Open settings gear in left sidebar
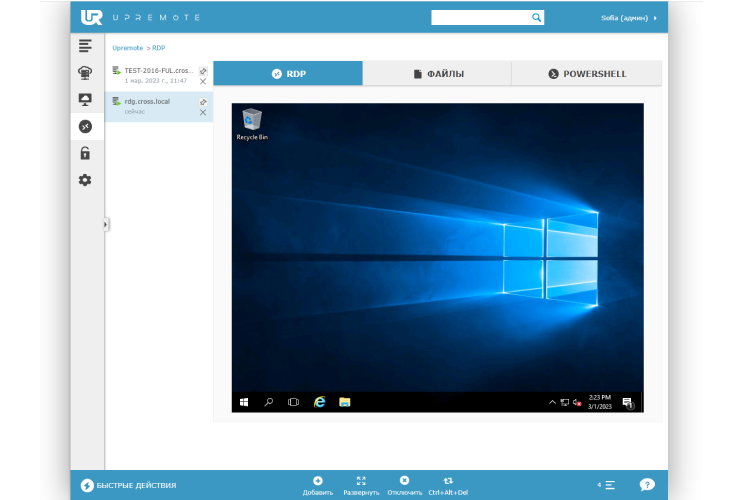 pyautogui.click(x=85, y=180)
